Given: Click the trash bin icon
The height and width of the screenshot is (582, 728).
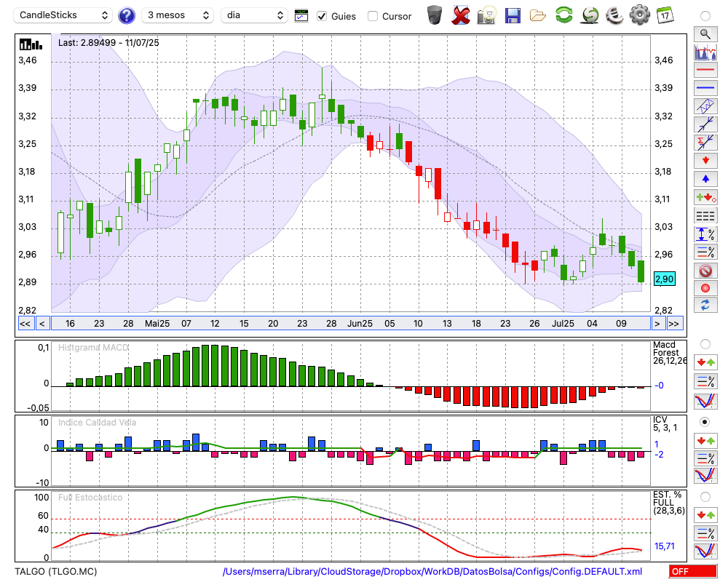Looking at the screenshot, I should pos(435,15).
